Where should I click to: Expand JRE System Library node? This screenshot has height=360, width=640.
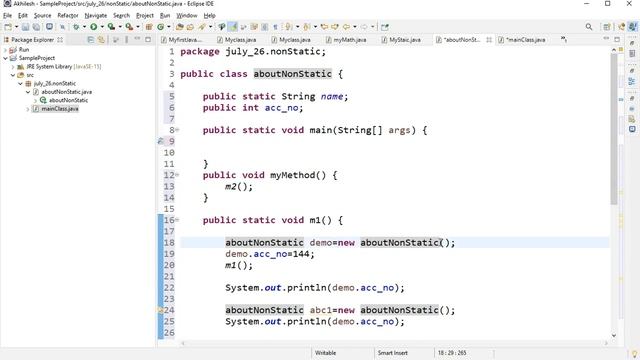point(13,67)
